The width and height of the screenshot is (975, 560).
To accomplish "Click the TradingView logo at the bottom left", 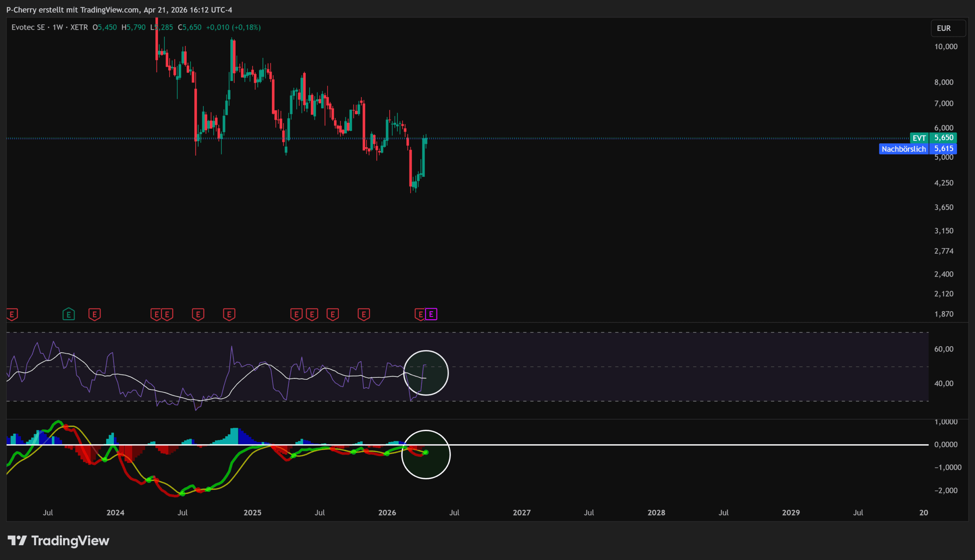I will [59, 541].
